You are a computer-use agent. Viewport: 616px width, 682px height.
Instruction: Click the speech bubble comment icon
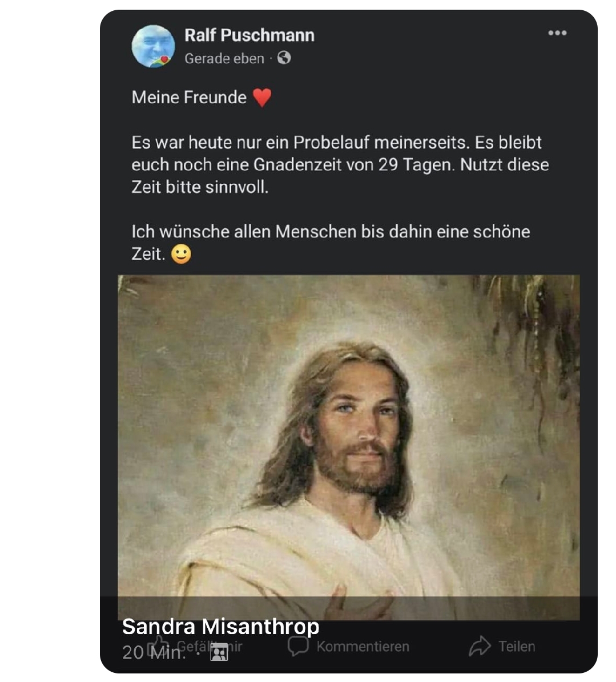click(x=297, y=646)
